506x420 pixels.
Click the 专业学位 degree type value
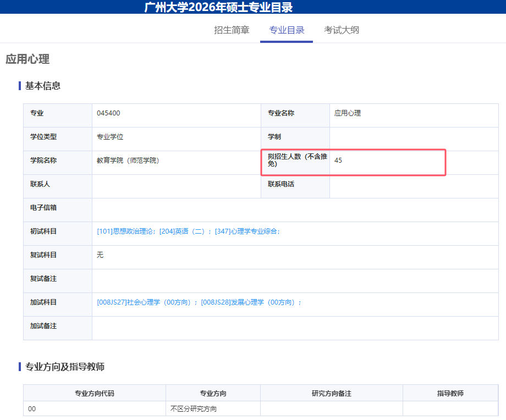(114, 137)
